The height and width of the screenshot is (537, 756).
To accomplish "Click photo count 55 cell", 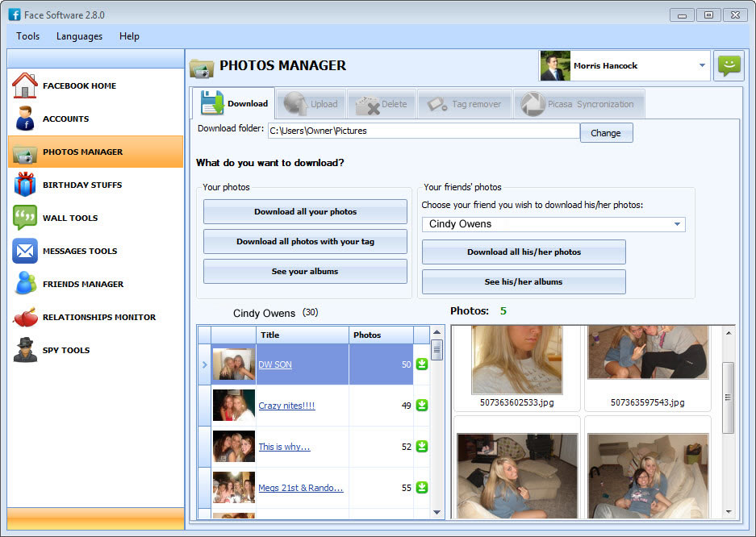I will (381, 488).
